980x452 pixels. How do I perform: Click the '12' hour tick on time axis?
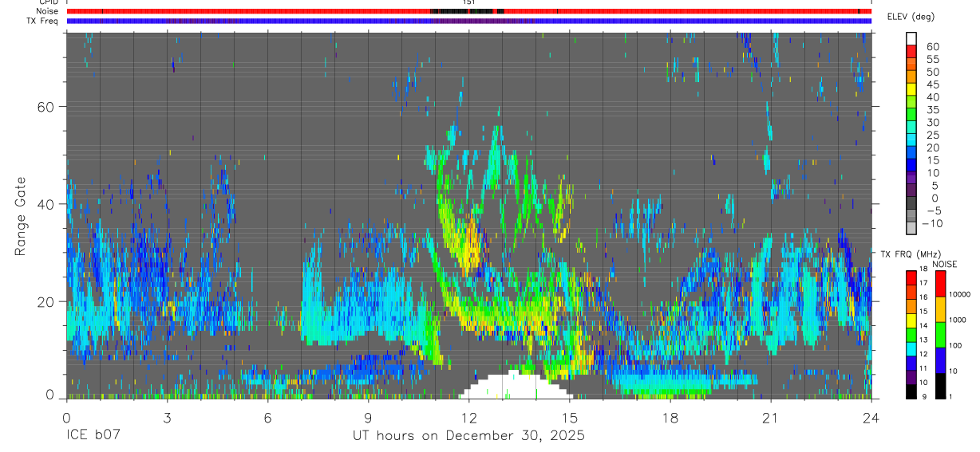tap(468, 417)
